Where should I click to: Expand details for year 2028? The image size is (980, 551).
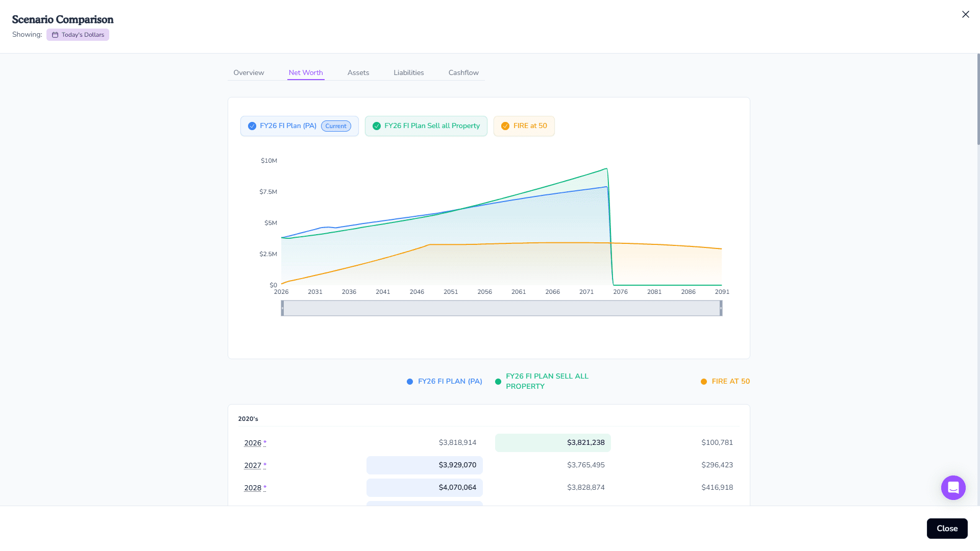(253, 488)
